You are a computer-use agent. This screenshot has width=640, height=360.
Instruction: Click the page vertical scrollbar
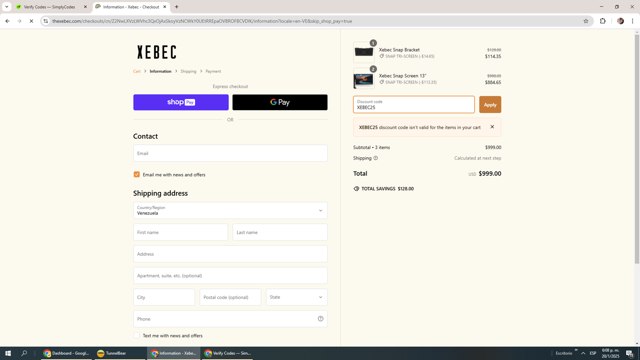pos(637,149)
